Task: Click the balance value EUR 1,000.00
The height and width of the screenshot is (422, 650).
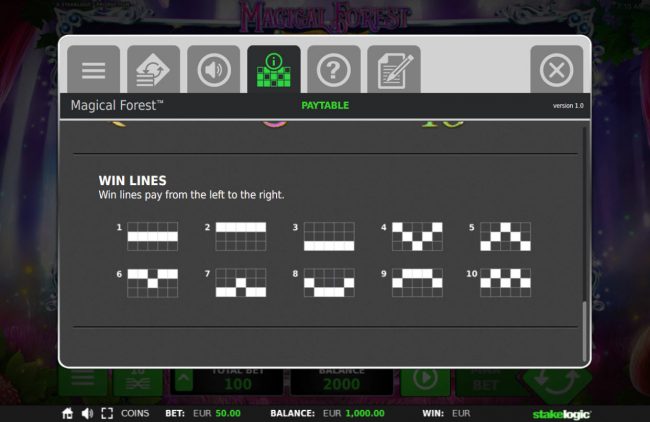Action: 354,413
